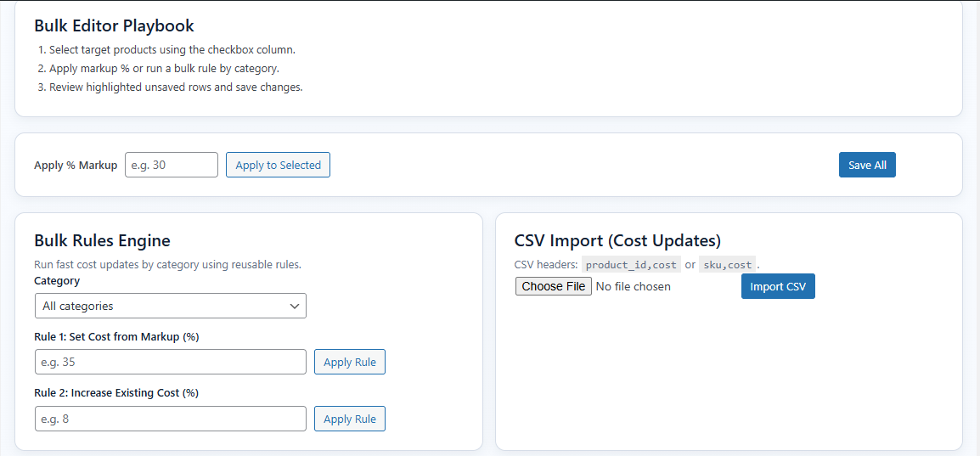This screenshot has width=980, height=456.
Task: Click the CSV Import (Cost Updates) heading
Action: [x=617, y=240]
